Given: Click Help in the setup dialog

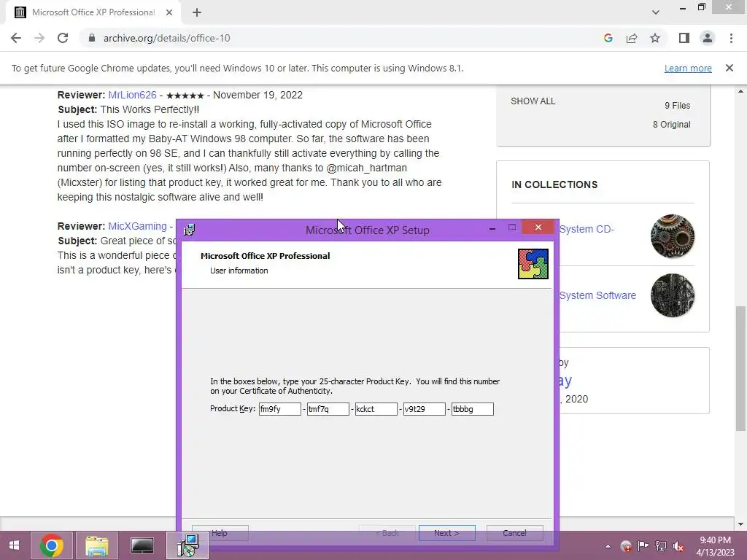Looking at the screenshot, I should click(x=220, y=533).
